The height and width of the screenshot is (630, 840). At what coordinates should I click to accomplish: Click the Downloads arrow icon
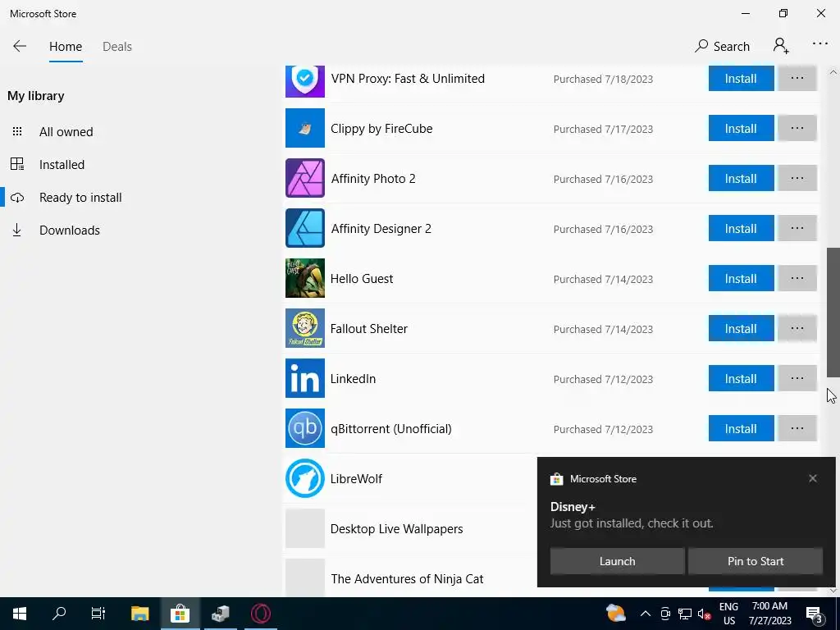(17, 231)
